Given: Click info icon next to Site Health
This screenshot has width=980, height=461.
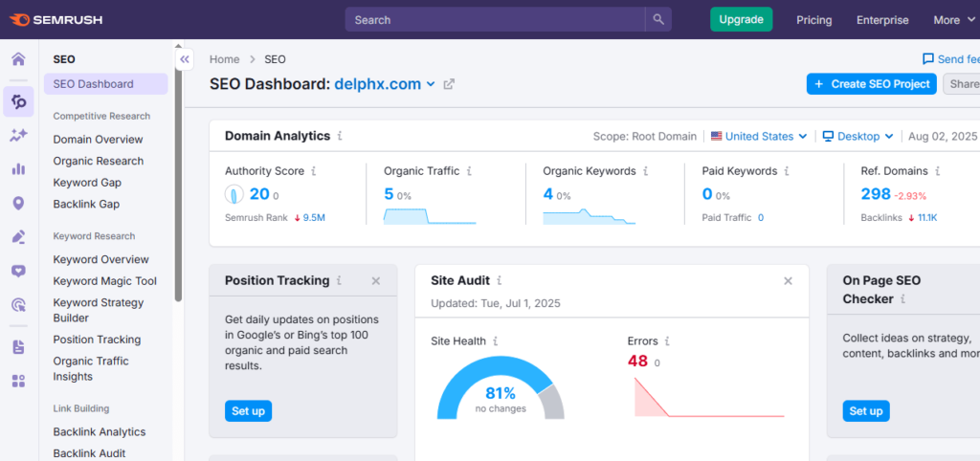Looking at the screenshot, I should [495, 341].
